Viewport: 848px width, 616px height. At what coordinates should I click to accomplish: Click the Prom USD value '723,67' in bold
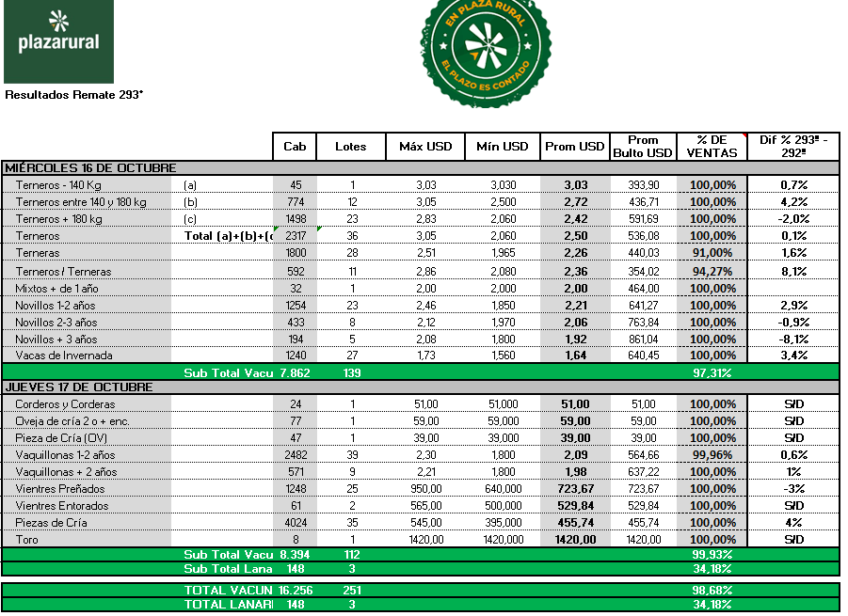click(x=575, y=489)
